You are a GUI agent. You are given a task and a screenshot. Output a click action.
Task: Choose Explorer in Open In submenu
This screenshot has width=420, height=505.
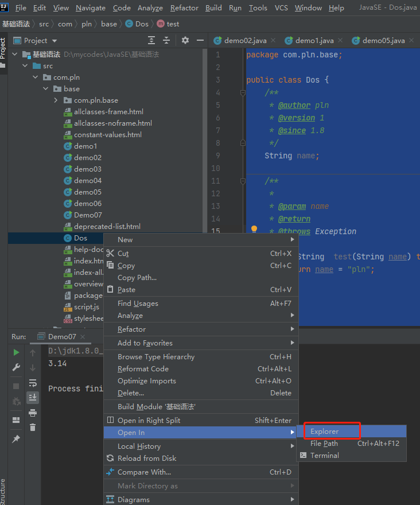(351, 432)
